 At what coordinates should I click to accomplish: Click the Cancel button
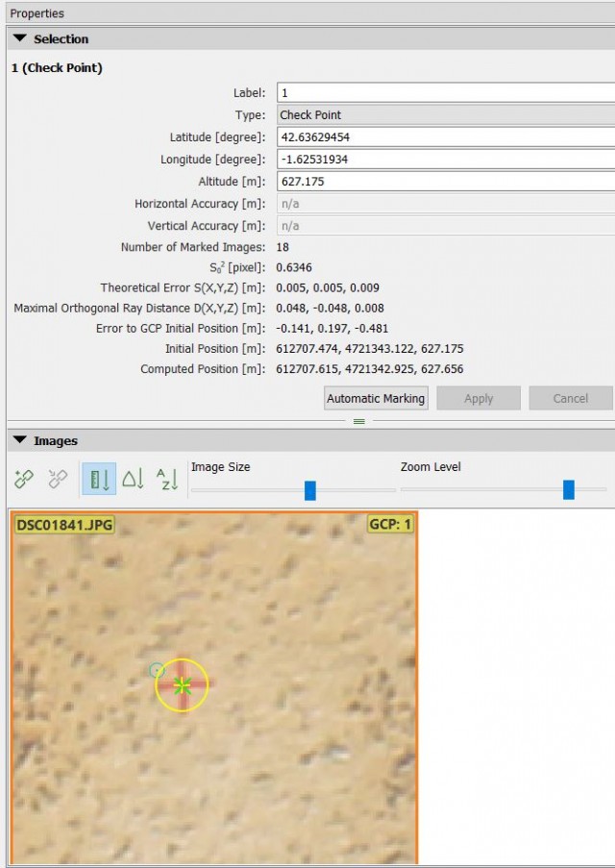point(570,398)
